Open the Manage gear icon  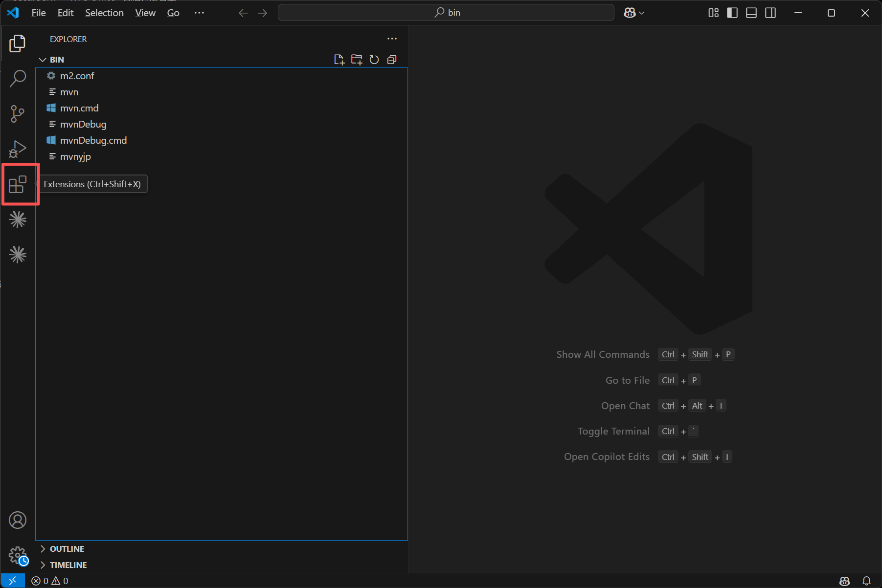pos(18,555)
